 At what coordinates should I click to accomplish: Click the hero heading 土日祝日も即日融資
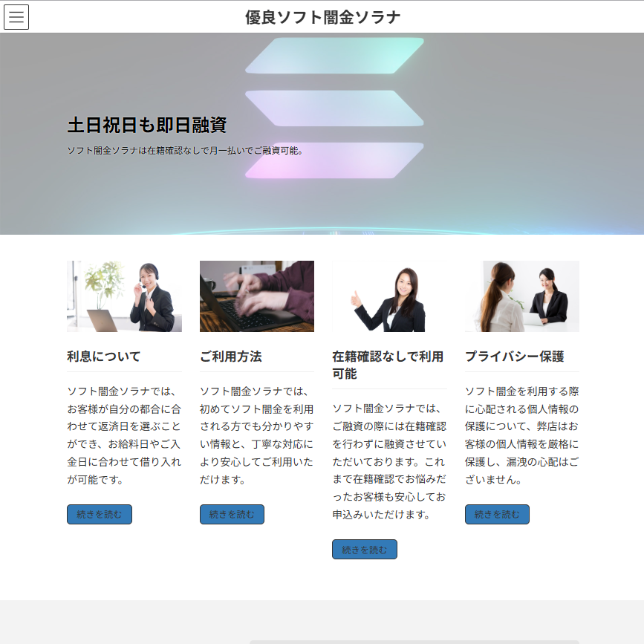147,125
